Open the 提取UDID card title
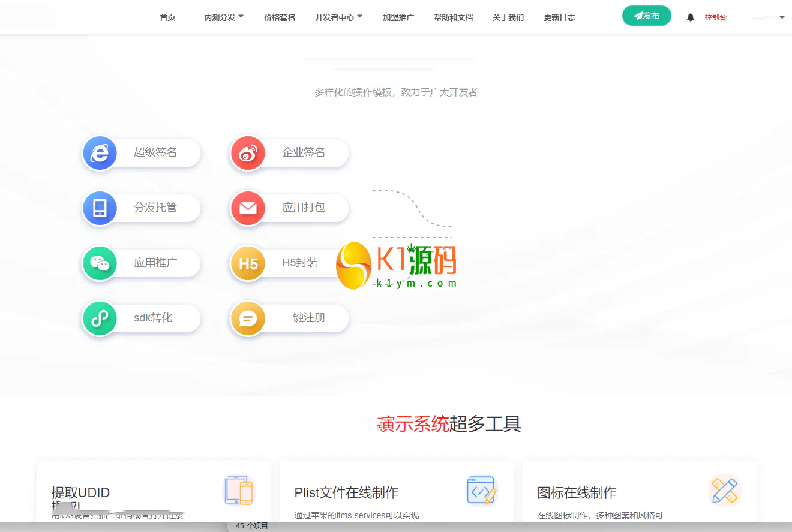 pyautogui.click(x=80, y=493)
